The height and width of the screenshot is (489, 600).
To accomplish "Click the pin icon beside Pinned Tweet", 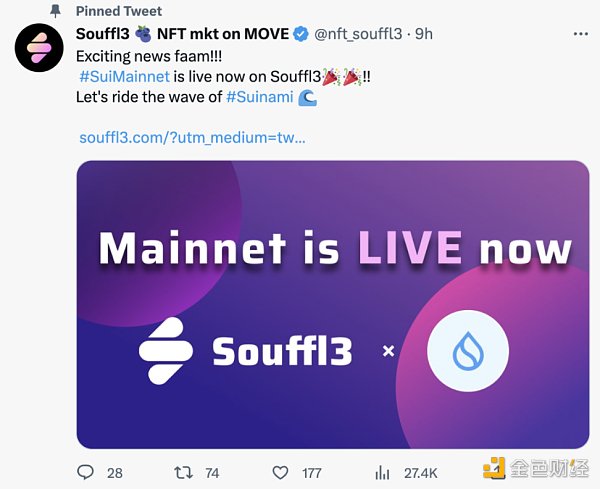I will click(56, 10).
